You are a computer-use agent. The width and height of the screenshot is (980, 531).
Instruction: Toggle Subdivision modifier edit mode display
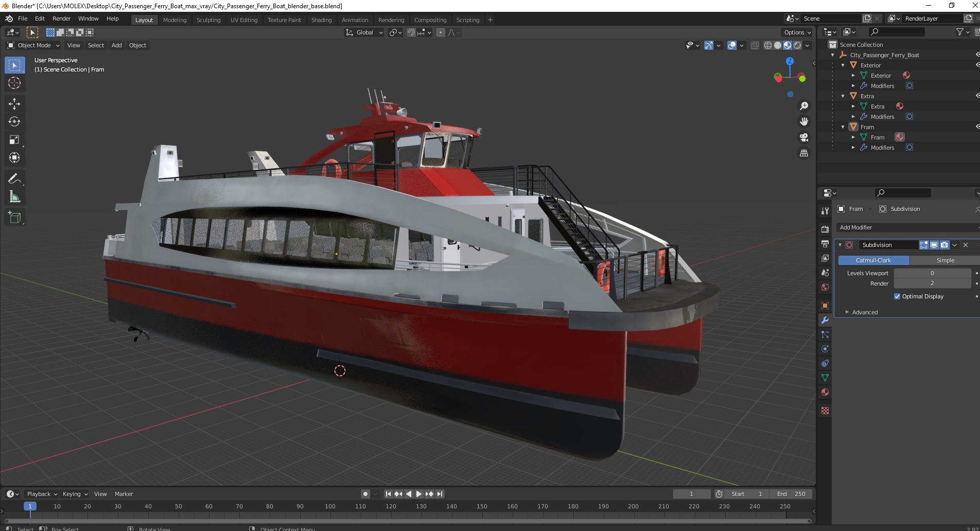coord(924,245)
